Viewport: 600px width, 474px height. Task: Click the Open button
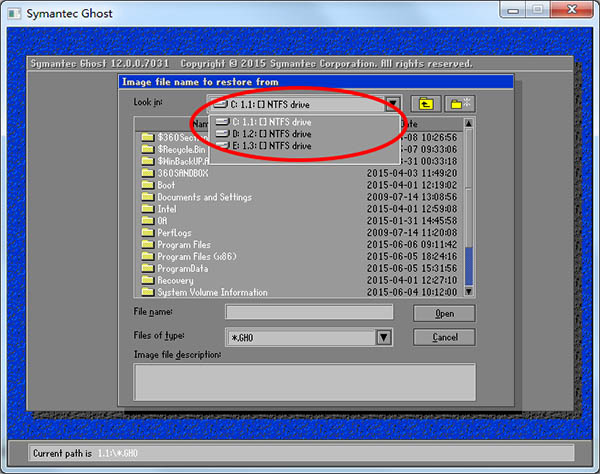[x=444, y=314]
